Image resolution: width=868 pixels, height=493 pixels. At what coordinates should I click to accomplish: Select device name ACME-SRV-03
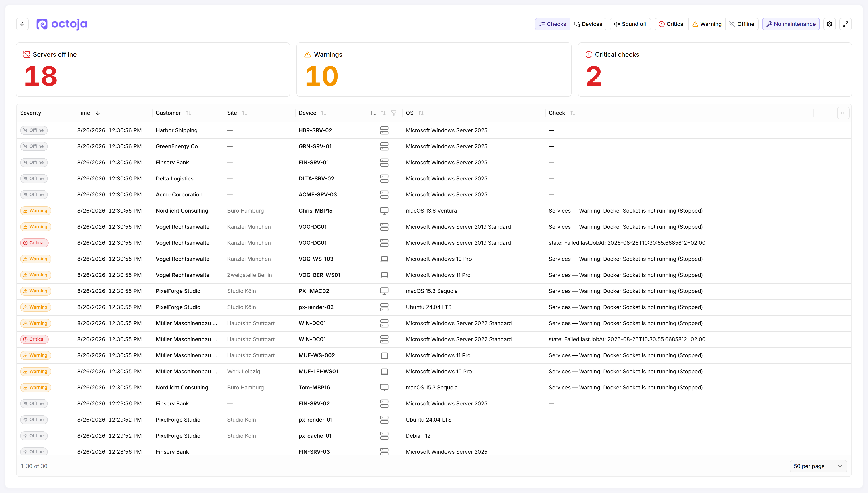coord(318,195)
